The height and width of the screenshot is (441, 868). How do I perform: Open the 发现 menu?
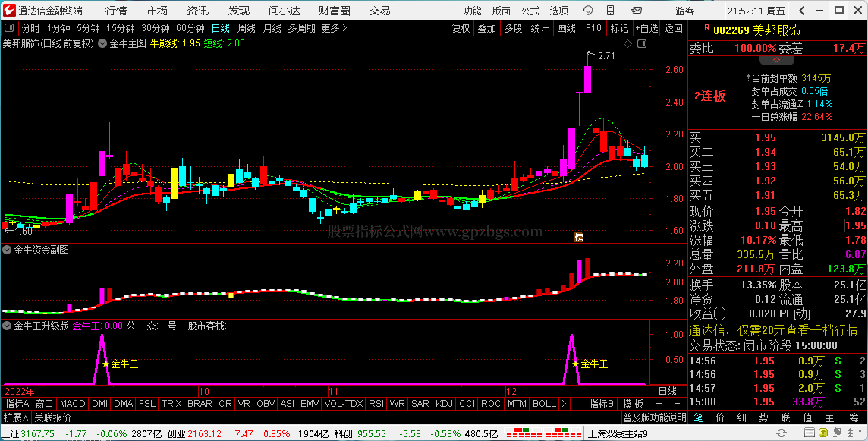[239, 11]
